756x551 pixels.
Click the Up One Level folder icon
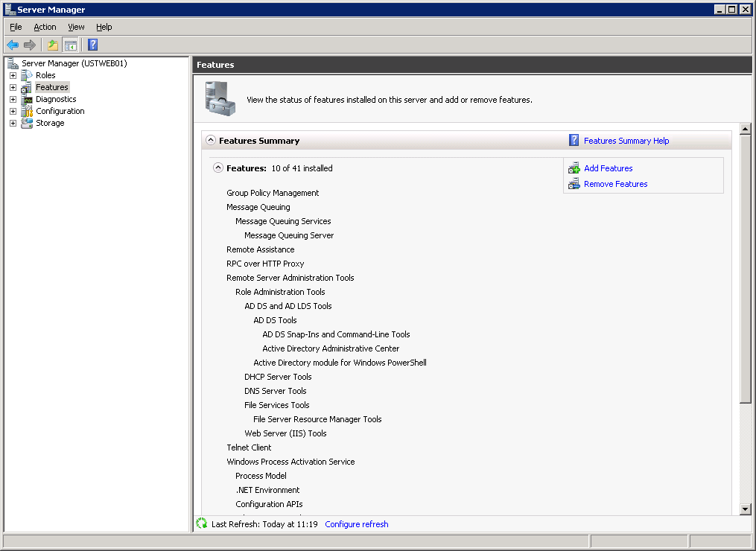click(x=53, y=45)
